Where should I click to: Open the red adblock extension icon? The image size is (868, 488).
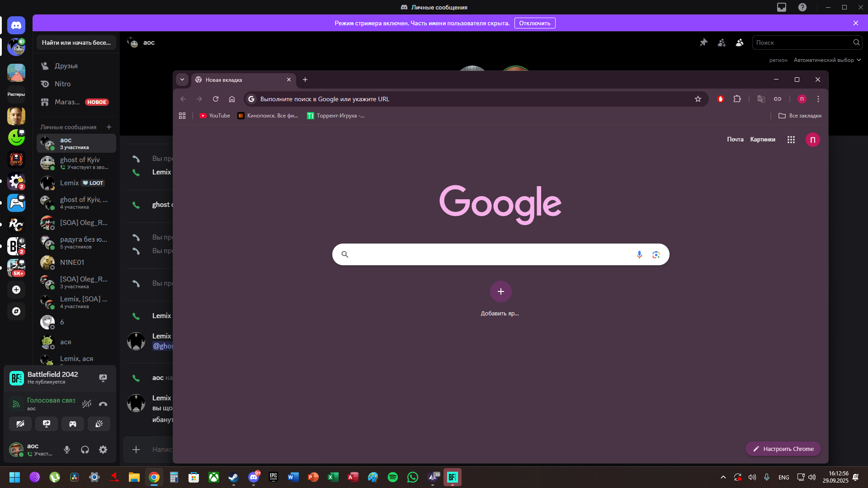point(721,99)
